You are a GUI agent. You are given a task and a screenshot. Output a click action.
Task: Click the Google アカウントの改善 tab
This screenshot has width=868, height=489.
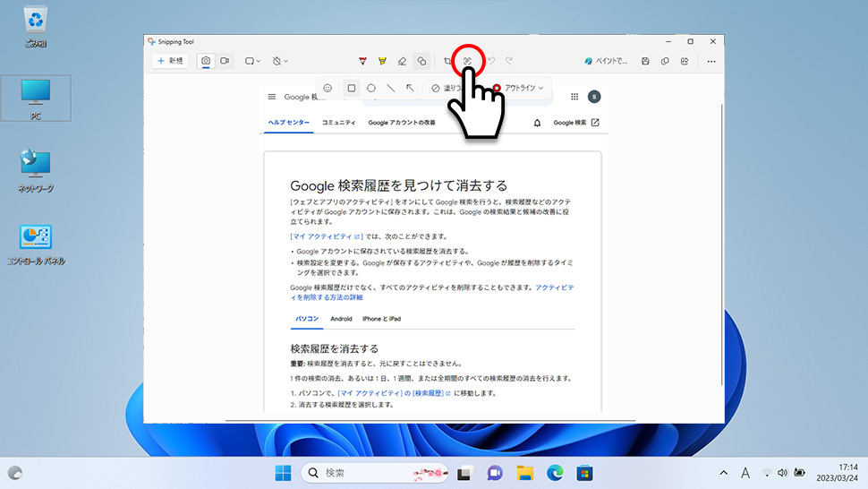(x=402, y=123)
